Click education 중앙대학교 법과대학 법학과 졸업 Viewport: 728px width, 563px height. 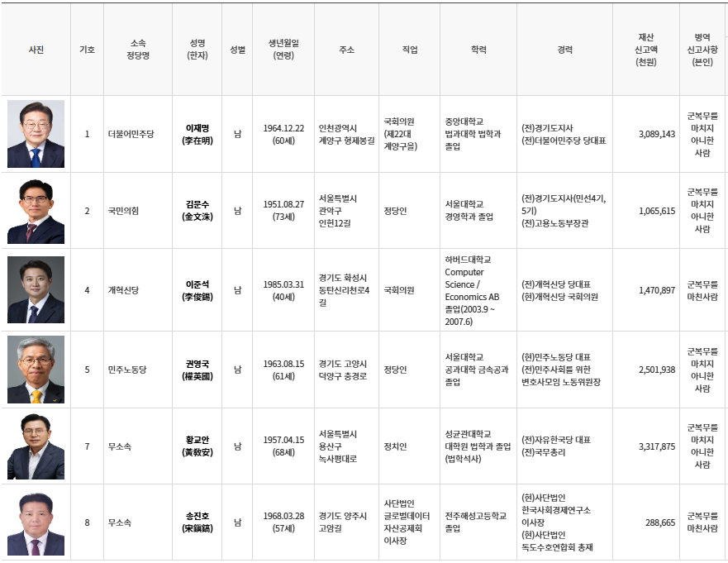click(x=473, y=134)
